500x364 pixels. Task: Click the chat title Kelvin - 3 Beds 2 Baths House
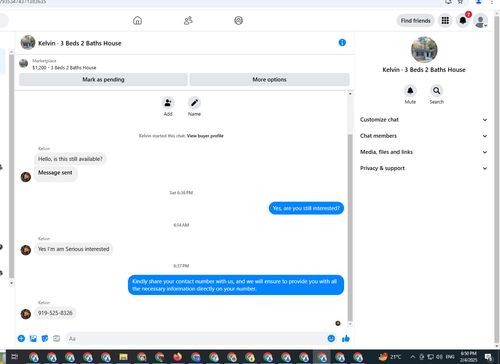80,43
